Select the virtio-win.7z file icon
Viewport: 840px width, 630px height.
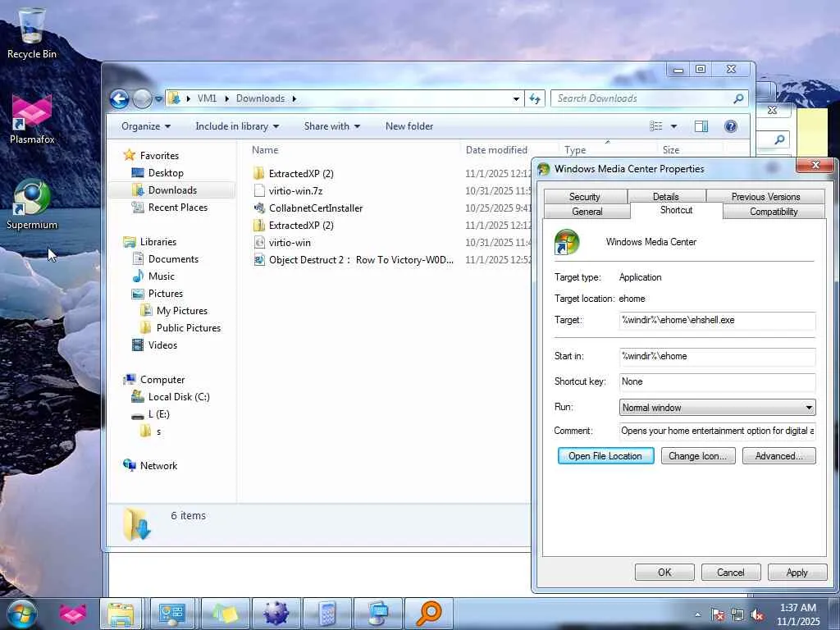coord(259,190)
